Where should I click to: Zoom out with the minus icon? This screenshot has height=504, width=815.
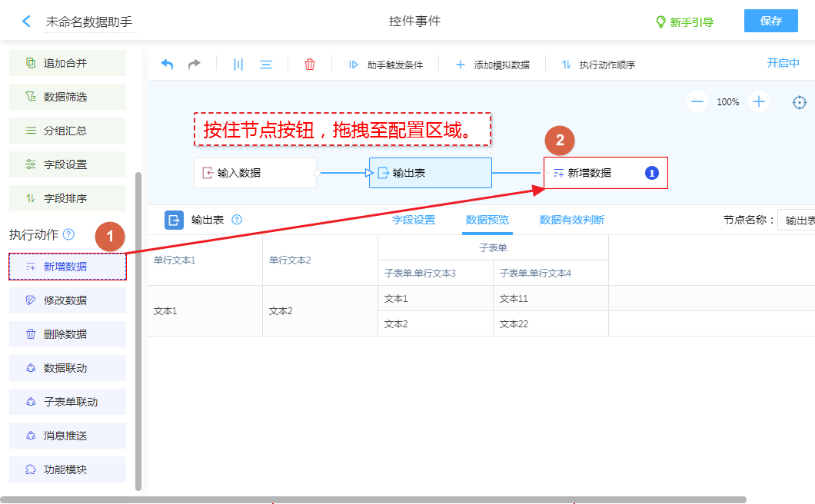[x=697, y=101]
